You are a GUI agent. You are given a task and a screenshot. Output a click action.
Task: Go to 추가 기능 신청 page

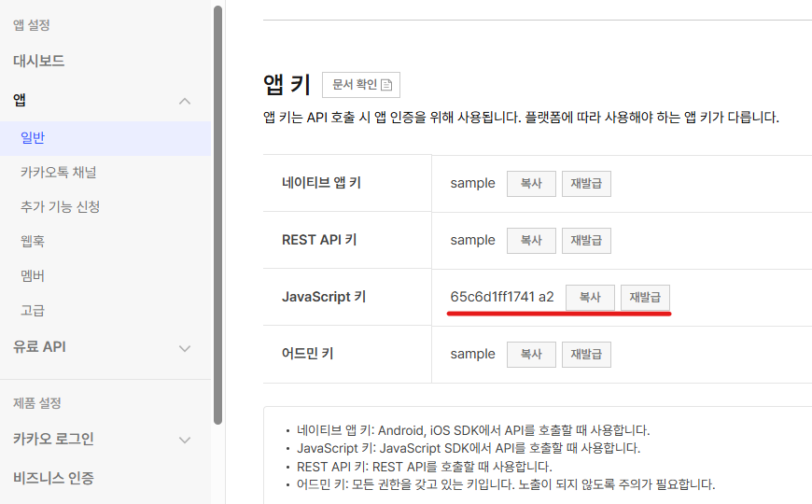(60, 207)
